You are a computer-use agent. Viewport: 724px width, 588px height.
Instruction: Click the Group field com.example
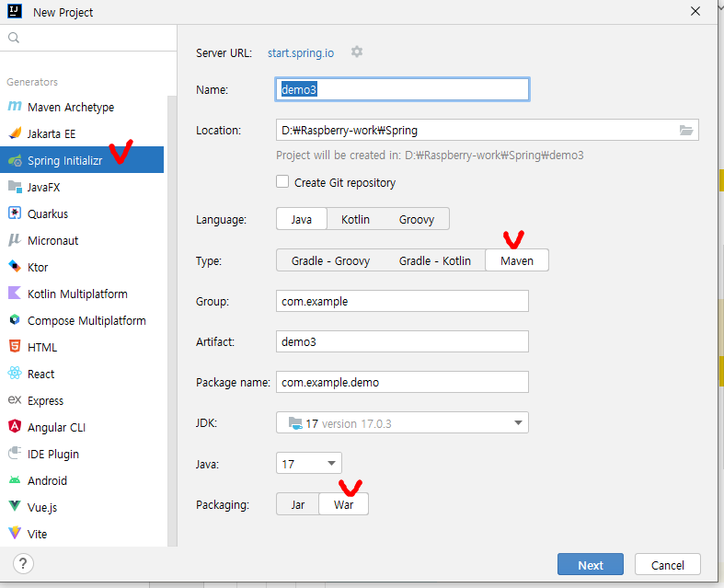402,301
